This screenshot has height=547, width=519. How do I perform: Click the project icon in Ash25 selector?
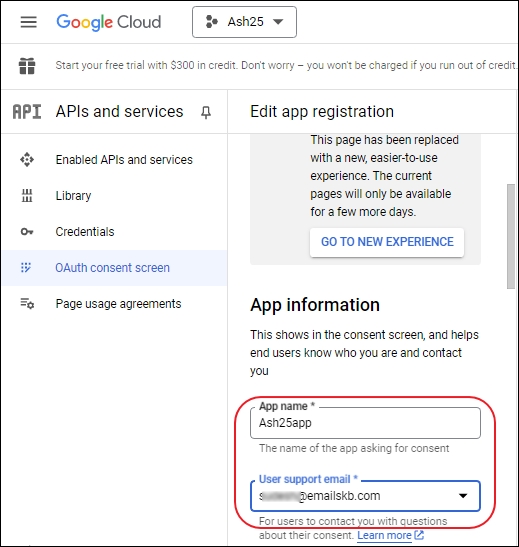[x=211, y=22]
